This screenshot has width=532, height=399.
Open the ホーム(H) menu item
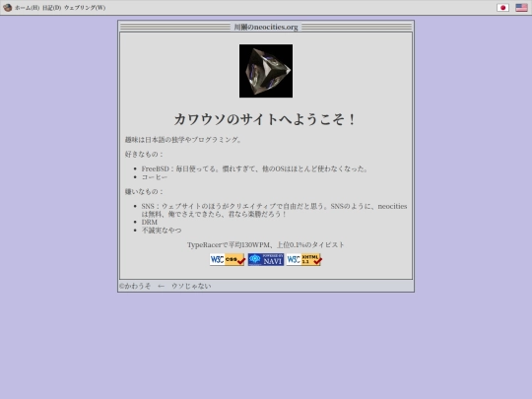pyautogui.click(x=28, y=8)
